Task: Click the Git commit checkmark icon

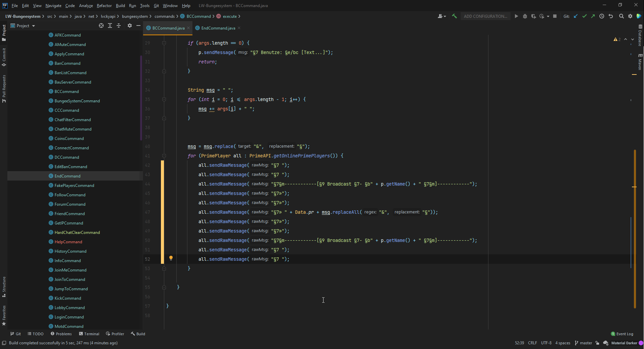Action: [x=584, y=16]
